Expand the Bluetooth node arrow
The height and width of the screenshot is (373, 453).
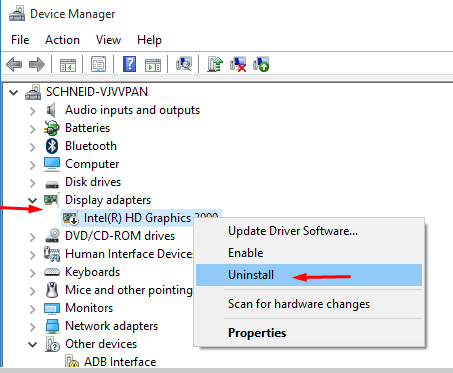(32, 147)
